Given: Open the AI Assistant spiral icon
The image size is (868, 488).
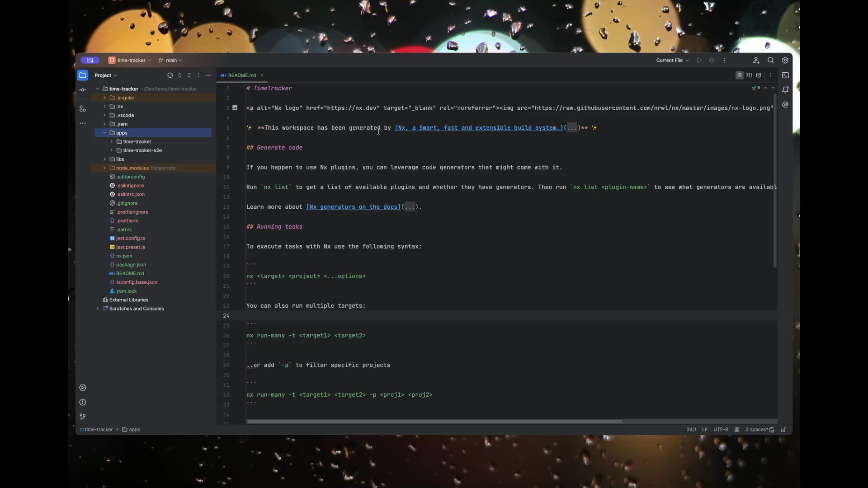Looking at the screenshot, I should click(x=785, y=104).
